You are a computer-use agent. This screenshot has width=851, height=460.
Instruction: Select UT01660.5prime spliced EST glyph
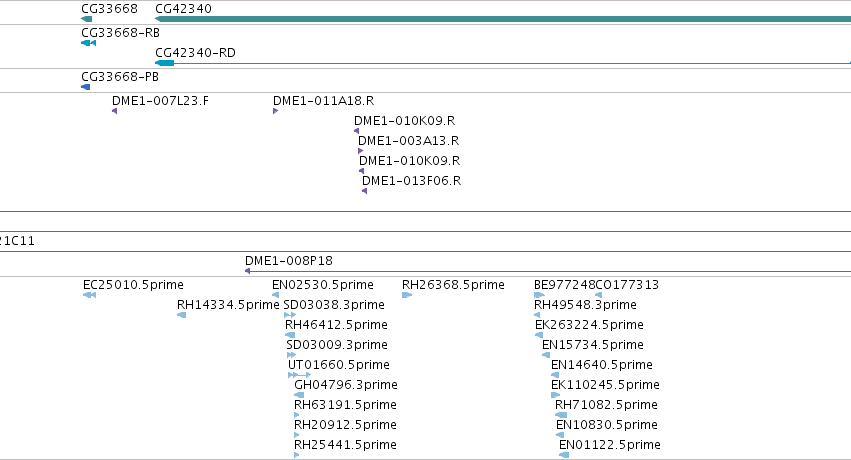click(300, 375)
